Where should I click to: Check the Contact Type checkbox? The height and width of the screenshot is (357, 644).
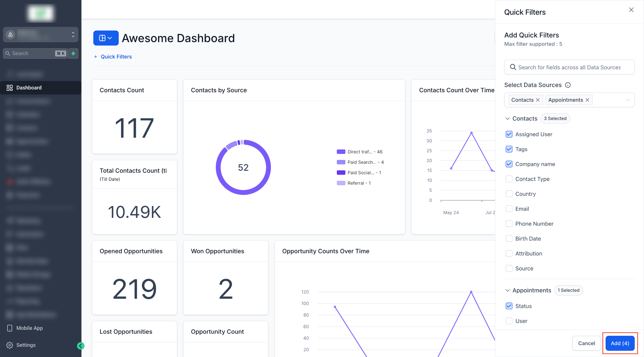[x=509, y=179]
